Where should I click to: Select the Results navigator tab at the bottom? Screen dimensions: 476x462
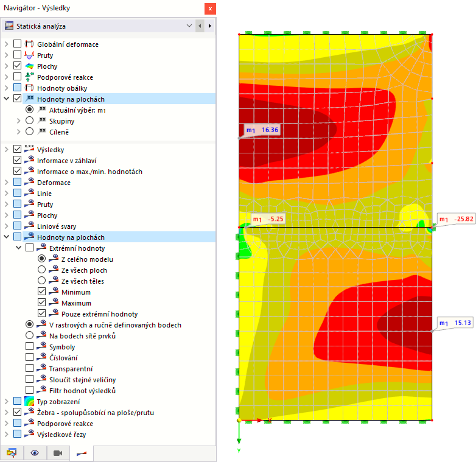(x=82, y=453)
